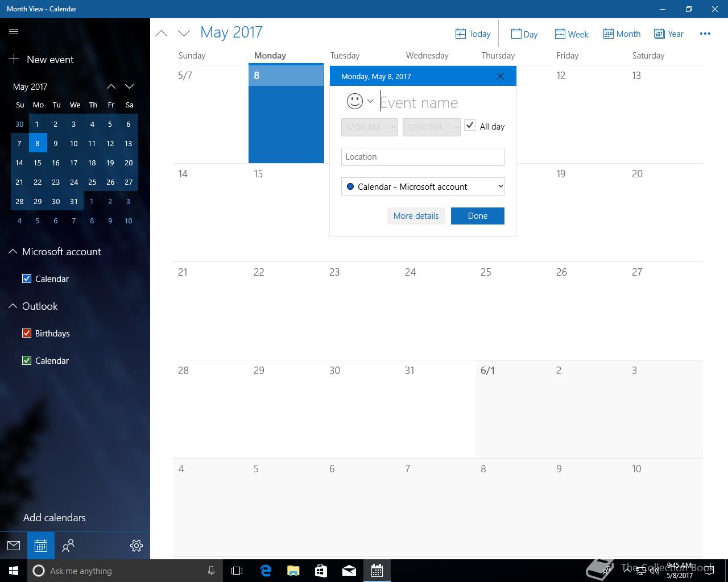
Task: Open Calendar - Microsoft account dropdown
Action: 423,186
